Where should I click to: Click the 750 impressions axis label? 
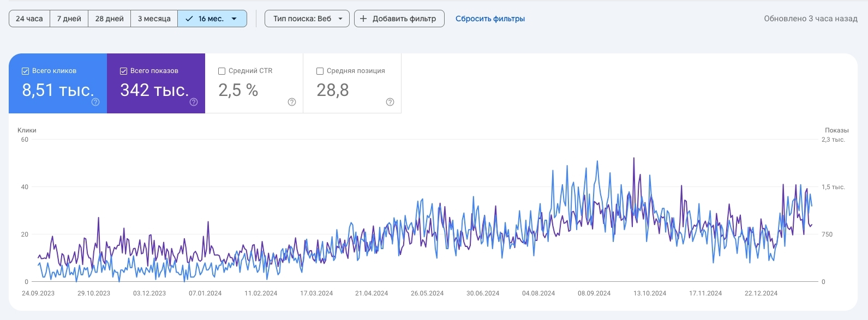[x=827, y=234]
